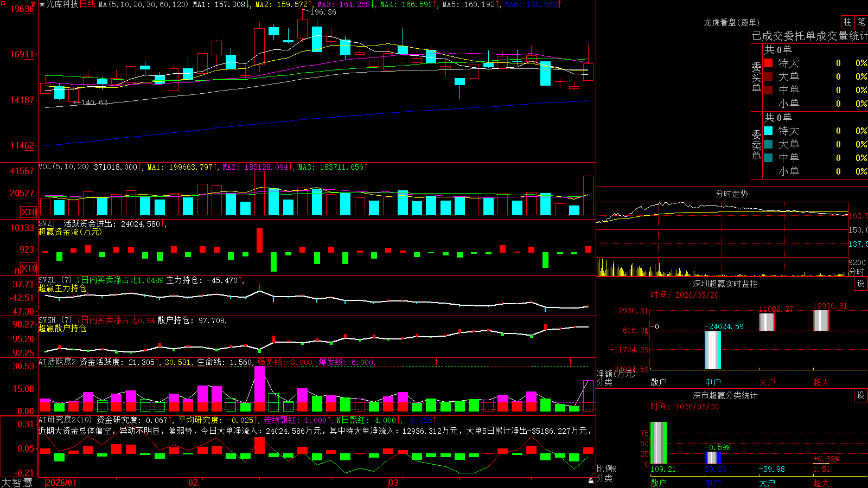Click the 超赢主力持仓 label
This screenshot has width=868, height=488.
pyautogui.click(x=62, y=288)
